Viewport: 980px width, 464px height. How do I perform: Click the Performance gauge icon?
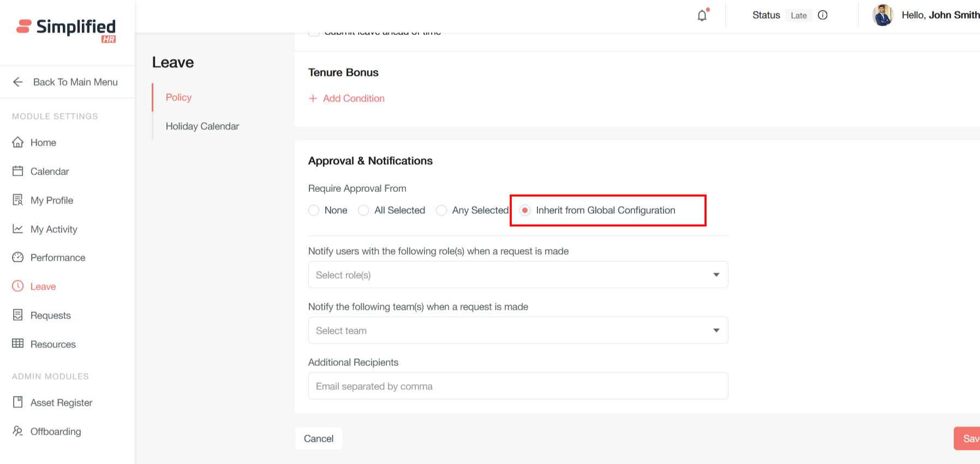(x=18, y=257)
